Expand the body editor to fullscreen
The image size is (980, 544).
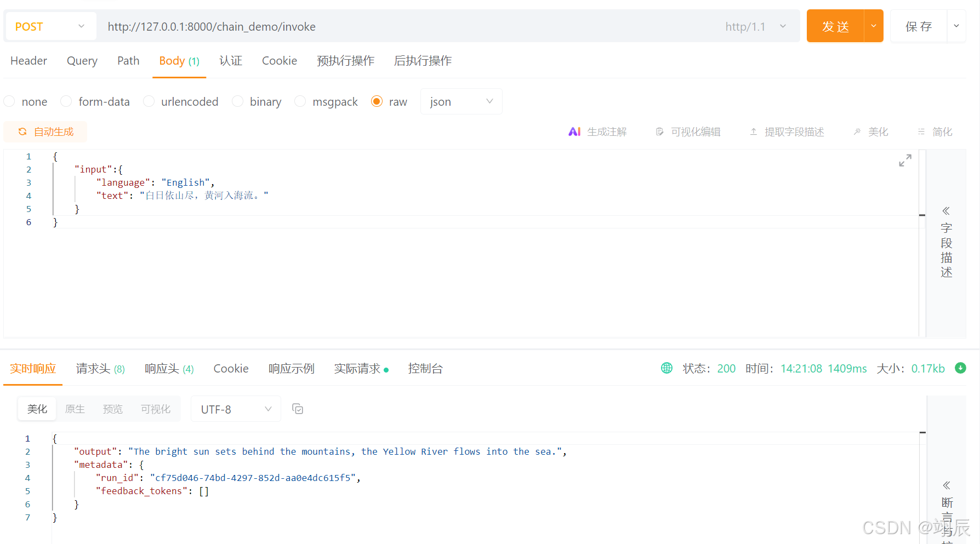905,160
